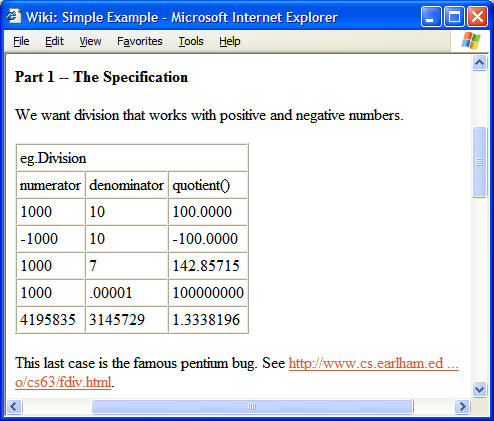Click the vertical scrollbar down arrow
The height and width of the screenshot is (421, 494).
(479, 389)
